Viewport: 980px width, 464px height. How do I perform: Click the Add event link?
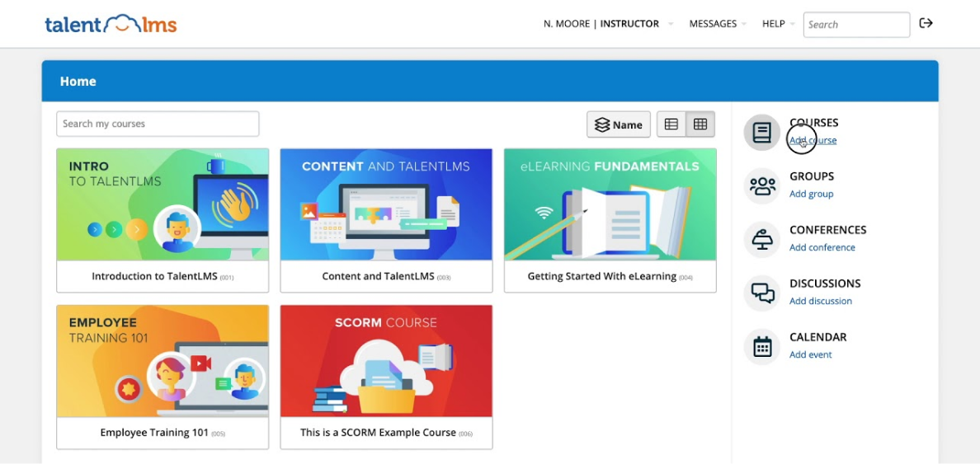tap(811, 354)
